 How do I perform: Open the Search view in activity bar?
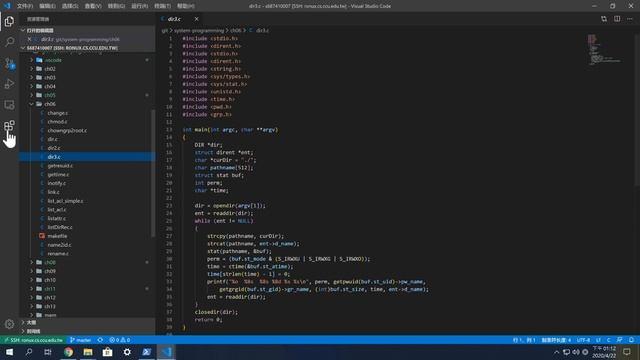(x=9, y=42)
